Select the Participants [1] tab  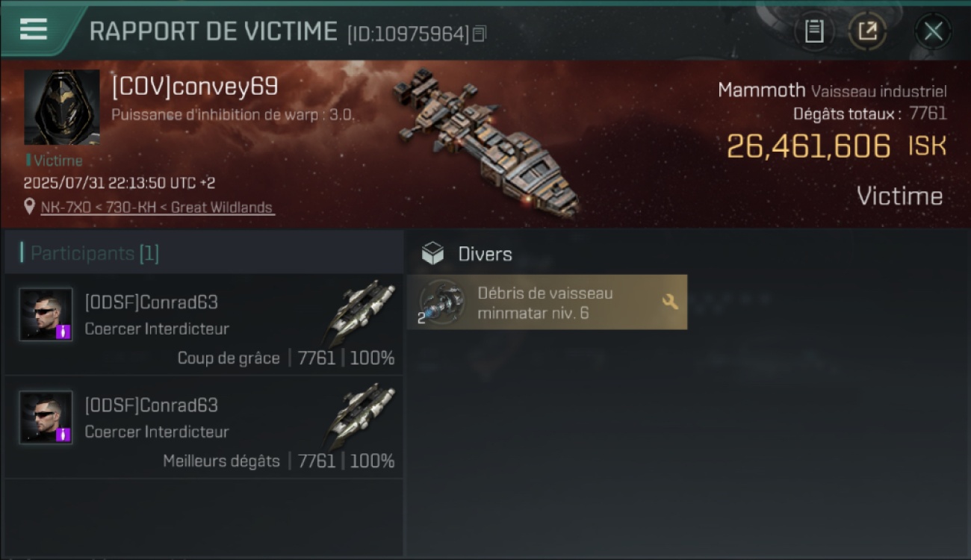[x=95, y=254]
